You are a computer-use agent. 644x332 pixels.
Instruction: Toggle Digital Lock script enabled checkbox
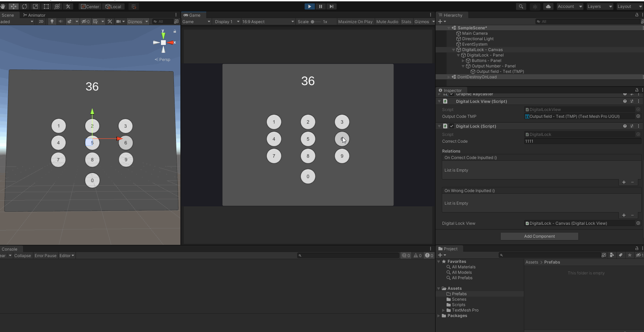(452, 126)
